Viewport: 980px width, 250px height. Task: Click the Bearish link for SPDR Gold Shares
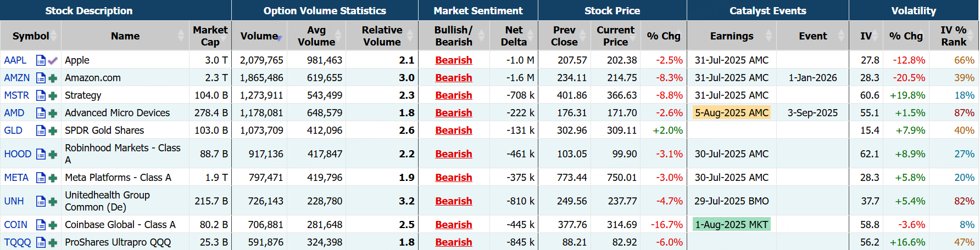pyautogui.click(x=454, y=130)
